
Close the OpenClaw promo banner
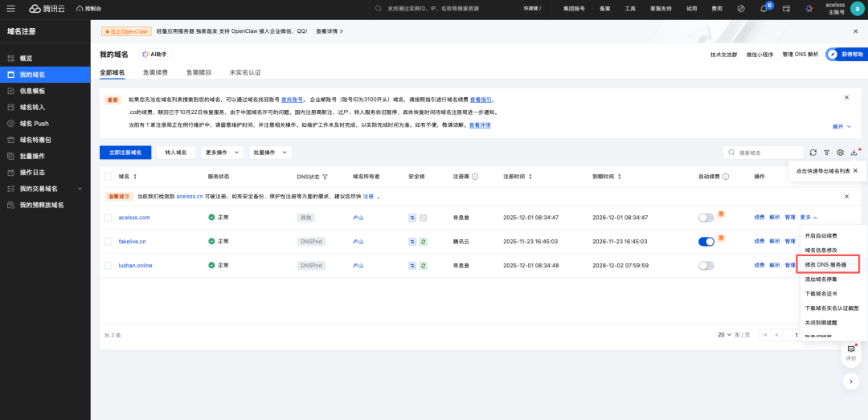click(x=855, y=31)
